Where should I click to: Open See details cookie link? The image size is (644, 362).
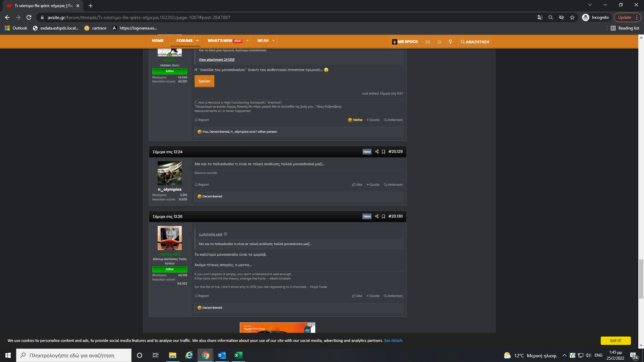point(393,341)
